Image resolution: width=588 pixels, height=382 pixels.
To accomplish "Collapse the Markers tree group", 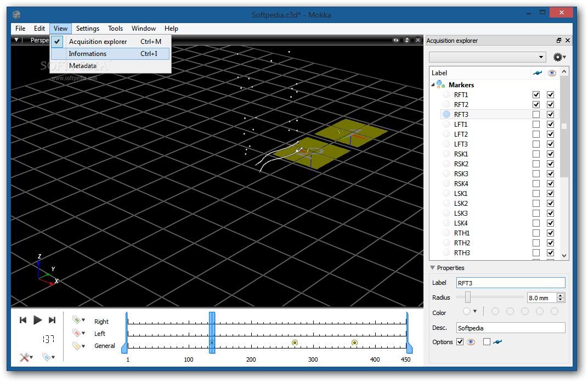I will [433, 85].
